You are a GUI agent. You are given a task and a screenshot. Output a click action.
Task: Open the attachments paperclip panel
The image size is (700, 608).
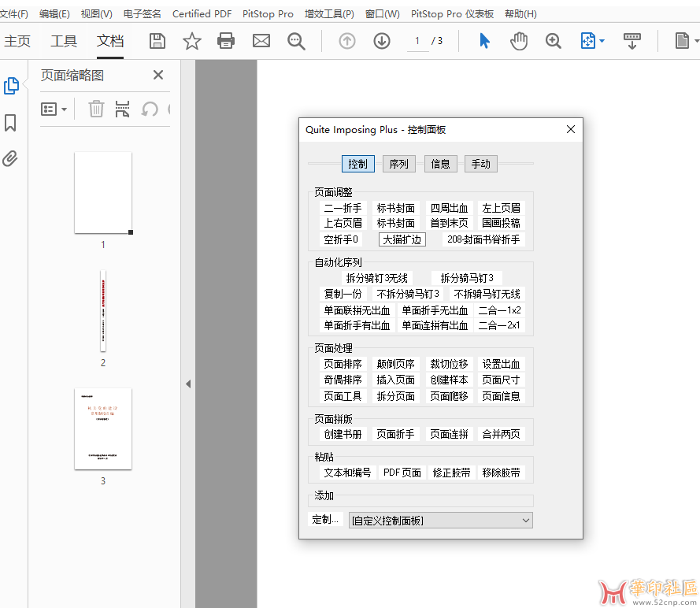coord(10,159)
